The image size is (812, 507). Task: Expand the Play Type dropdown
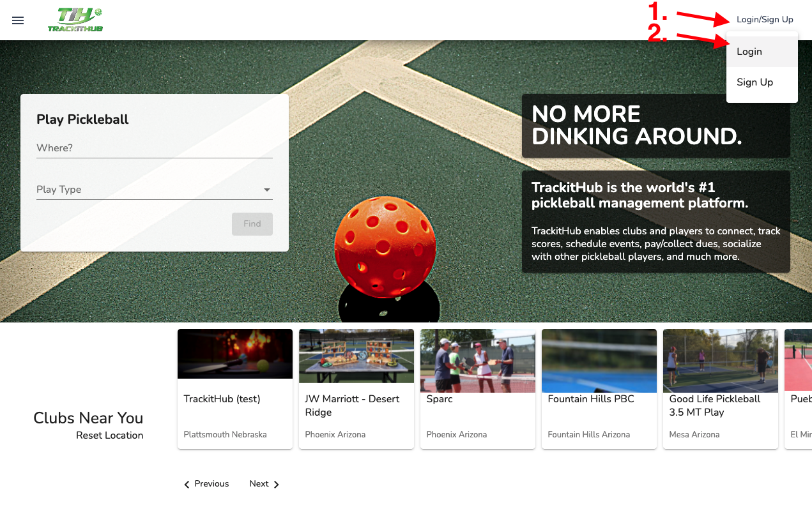point(155,190)
